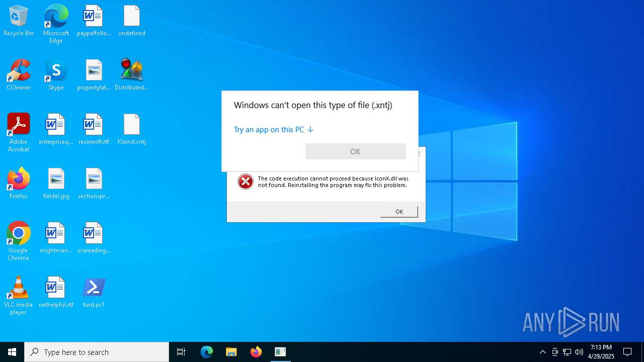Image resolution: width=644 pixels, height=362 pixels.
Task: Open the Windows Start menu
Action: point(12,352)
